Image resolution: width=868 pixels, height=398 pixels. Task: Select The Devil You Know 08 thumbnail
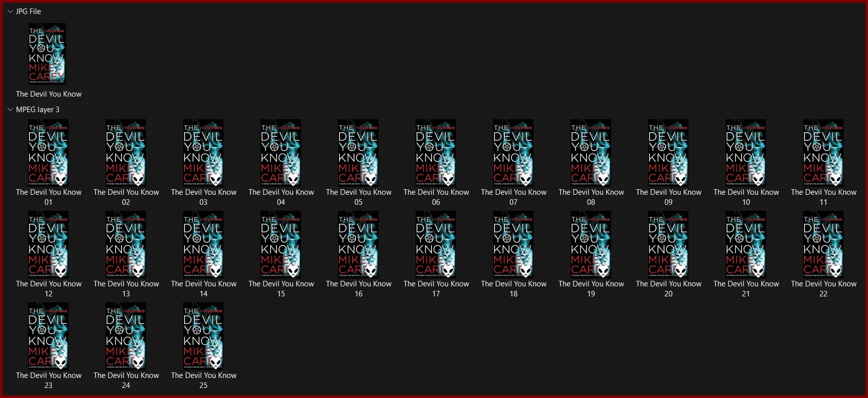tap(590, 153)
